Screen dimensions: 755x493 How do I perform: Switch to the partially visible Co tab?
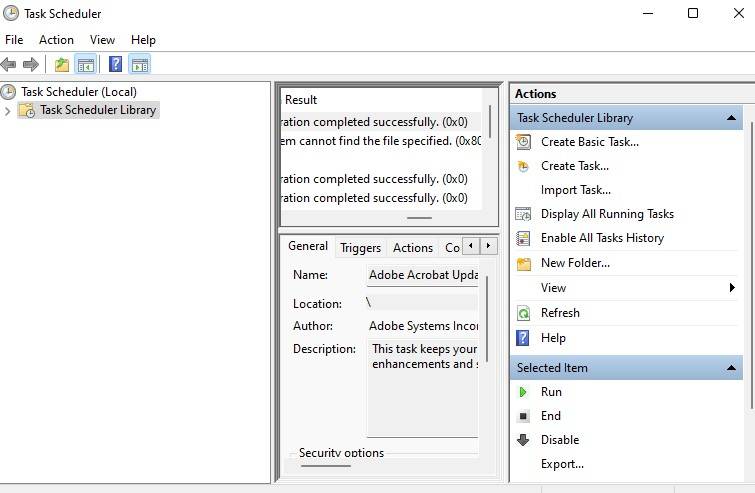click(451, 247)
